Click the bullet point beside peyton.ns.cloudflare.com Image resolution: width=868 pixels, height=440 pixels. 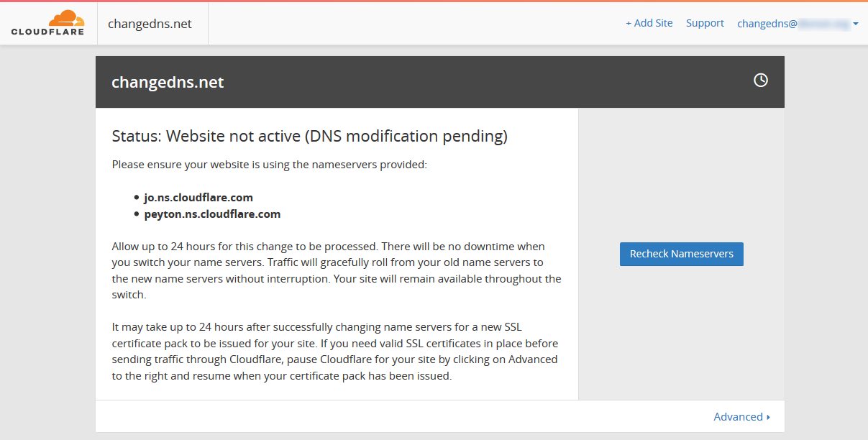(x=136, y=214)
